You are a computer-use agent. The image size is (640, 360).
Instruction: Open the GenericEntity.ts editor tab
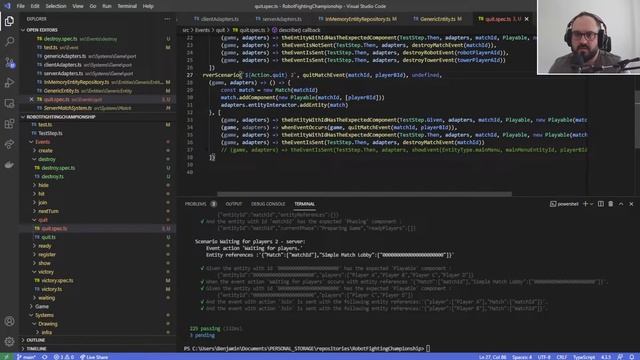438,19
